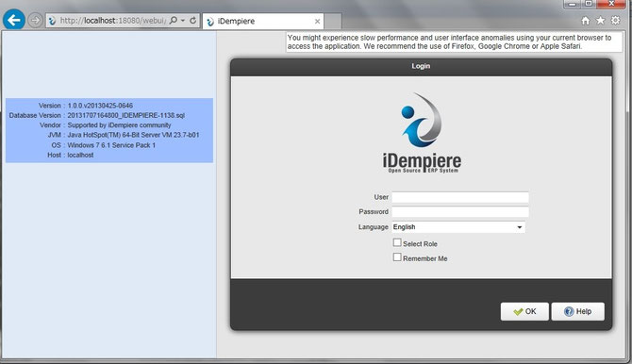Viewport: 632px width, 364px height.
Task: Close the iDempiere browser tab
Action: pos(317,22)
